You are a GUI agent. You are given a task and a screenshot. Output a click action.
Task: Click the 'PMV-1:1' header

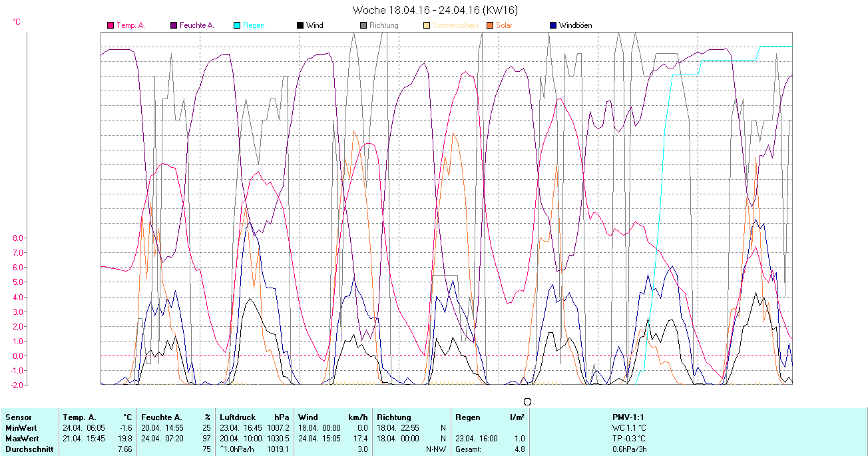(628, 417)
